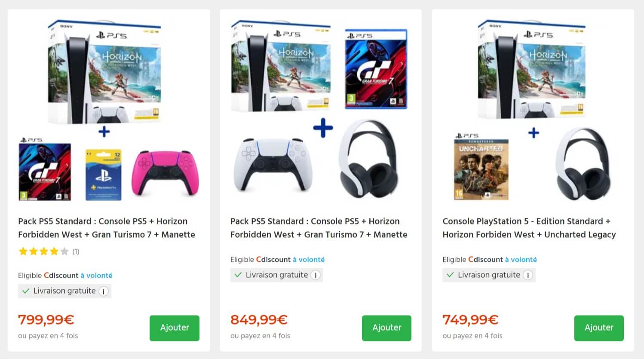Click the PlayStation Plus 12-month card image

(x=104, y=175)
